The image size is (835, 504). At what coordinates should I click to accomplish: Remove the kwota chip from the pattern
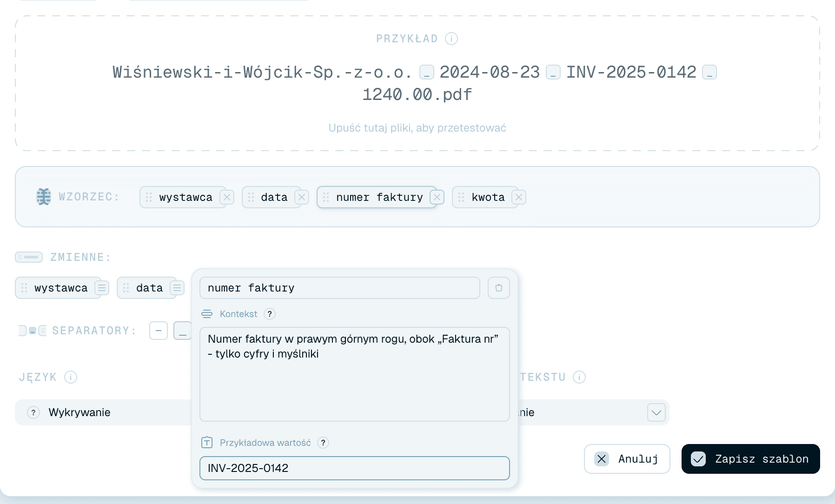click(519, 197)
